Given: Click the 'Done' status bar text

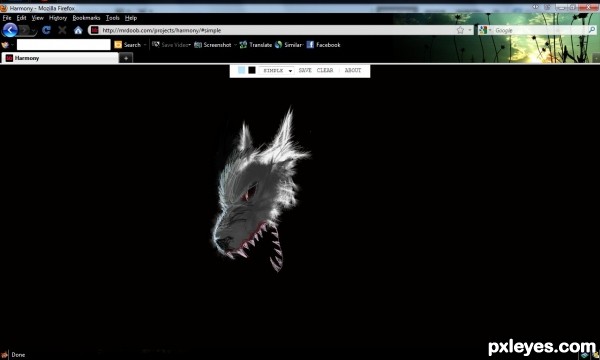Looking at the screenshot, I should click(18, 355).
